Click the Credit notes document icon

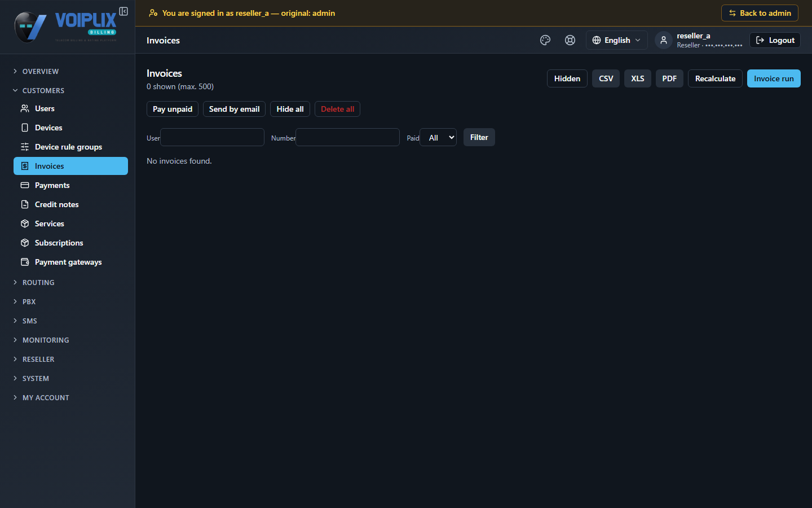point(25,204)
